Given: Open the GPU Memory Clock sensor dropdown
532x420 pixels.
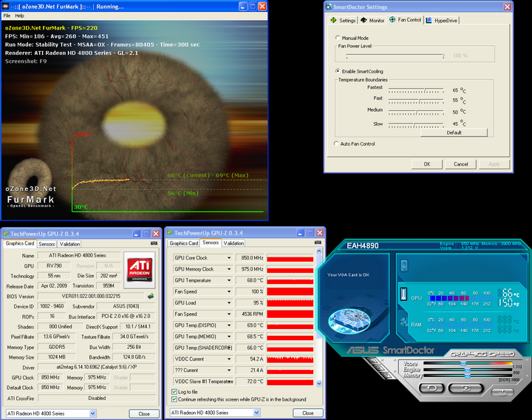Looking at the screenshot, I should pos(229,269).
